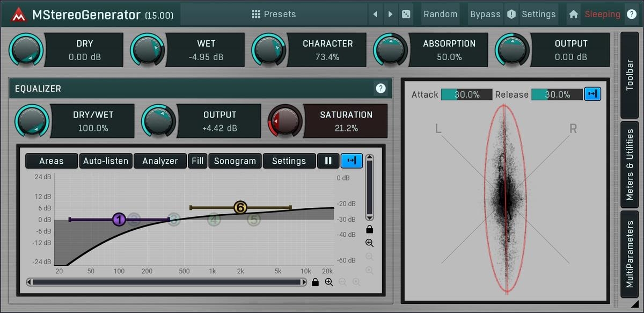Viewport: 644px width, 313px height.
Task: Click the home icon in header
Action: [x=574, y=14]
